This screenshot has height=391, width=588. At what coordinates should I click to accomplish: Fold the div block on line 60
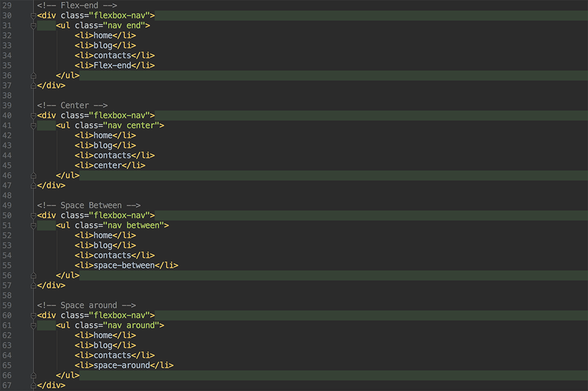tap(34, 316)
